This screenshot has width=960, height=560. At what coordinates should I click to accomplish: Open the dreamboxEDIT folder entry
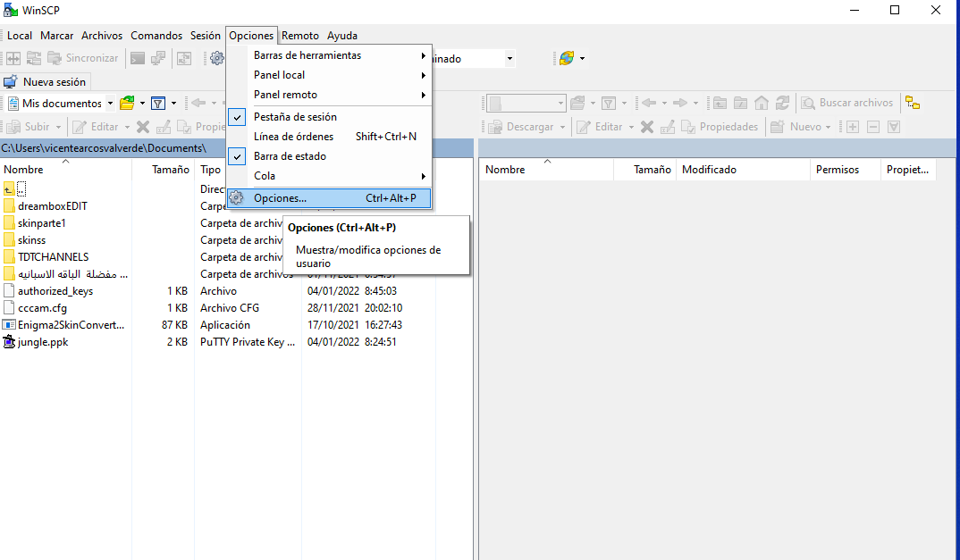[x=53, y=206]
